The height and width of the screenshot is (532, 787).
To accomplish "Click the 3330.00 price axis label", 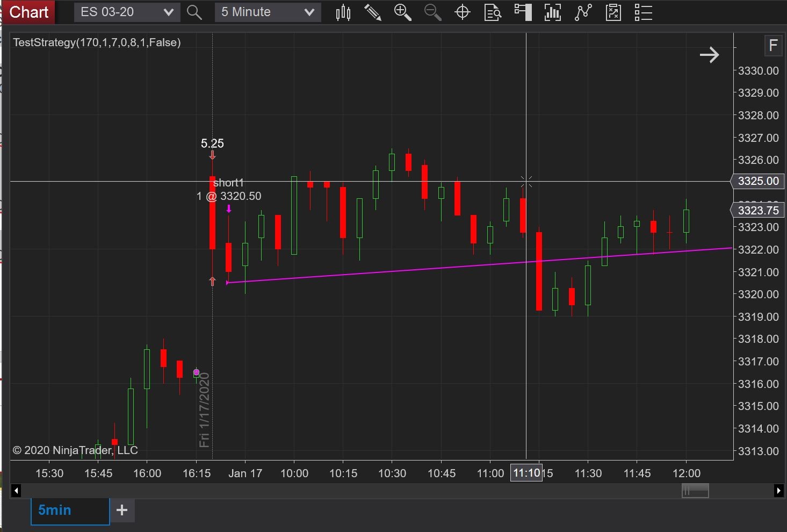I will click(758, 71).
